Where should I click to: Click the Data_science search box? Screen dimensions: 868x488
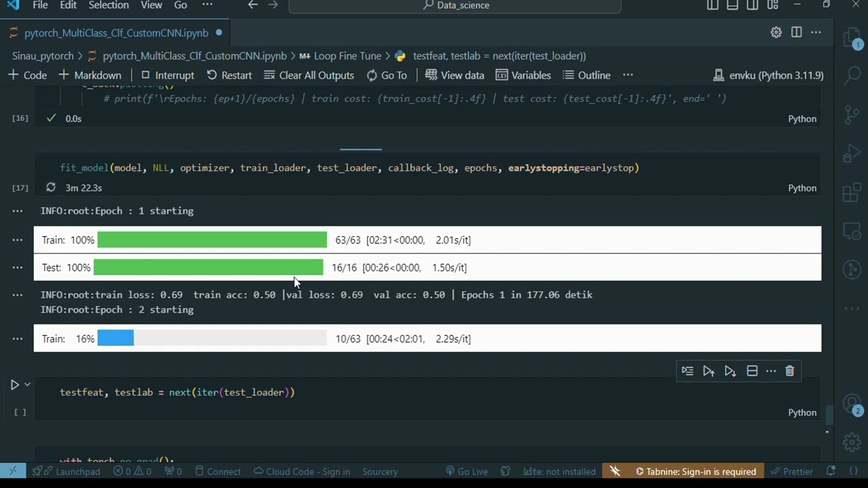455,5
